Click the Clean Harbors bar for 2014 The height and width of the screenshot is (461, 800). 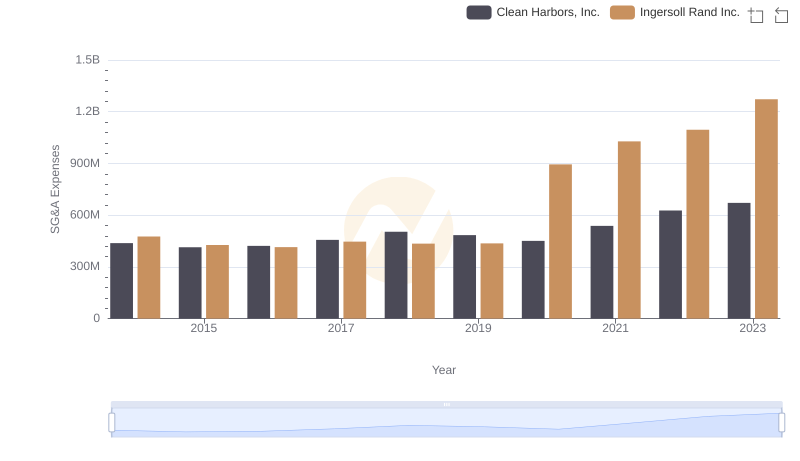coord(121,281)
